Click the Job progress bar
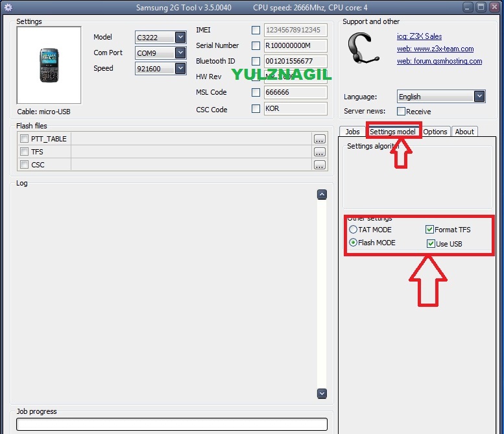 172,424
